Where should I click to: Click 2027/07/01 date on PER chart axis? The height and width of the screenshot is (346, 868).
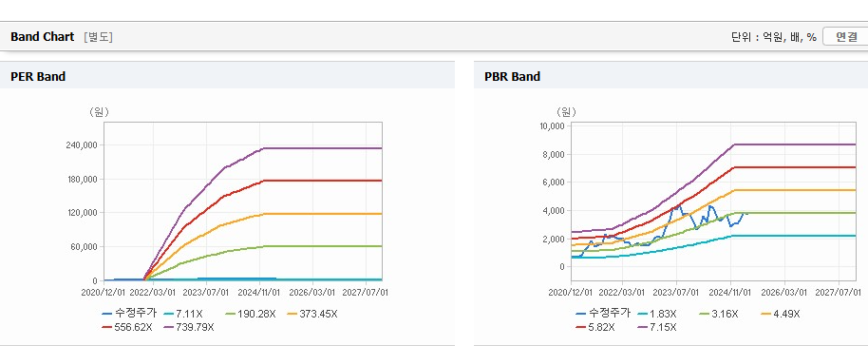[367, 292]
